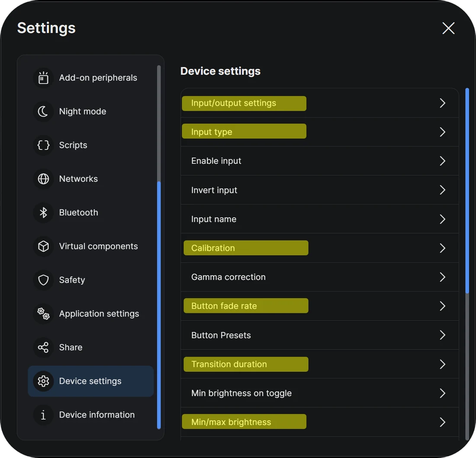Expand the Input name chevron
The image size is (476, 458).
tap(443, 219)
